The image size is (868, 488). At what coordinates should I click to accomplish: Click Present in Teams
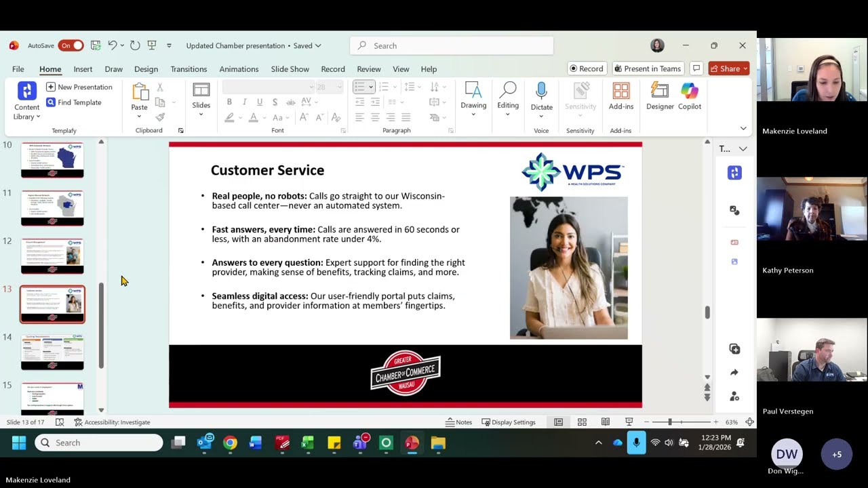[x=647, y=68]
